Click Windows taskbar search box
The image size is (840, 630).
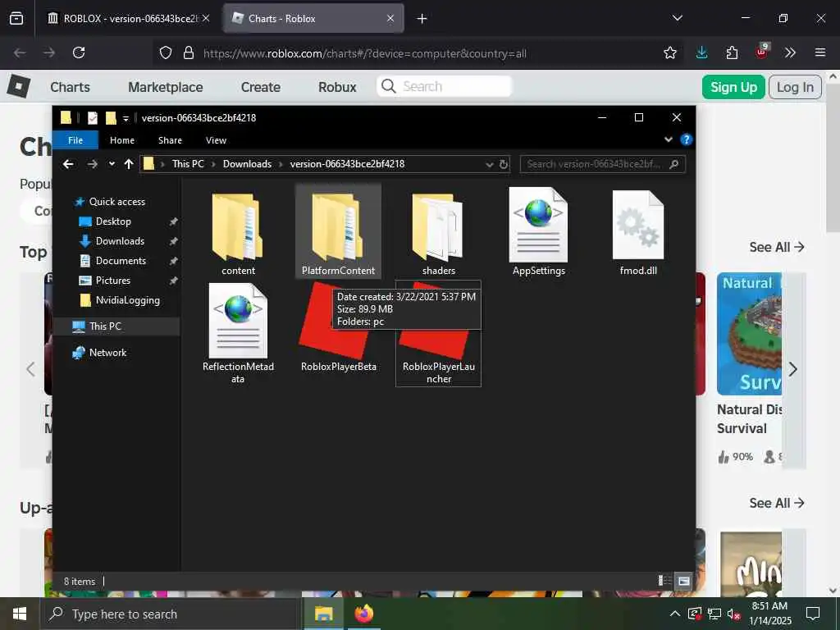(170, 614)
